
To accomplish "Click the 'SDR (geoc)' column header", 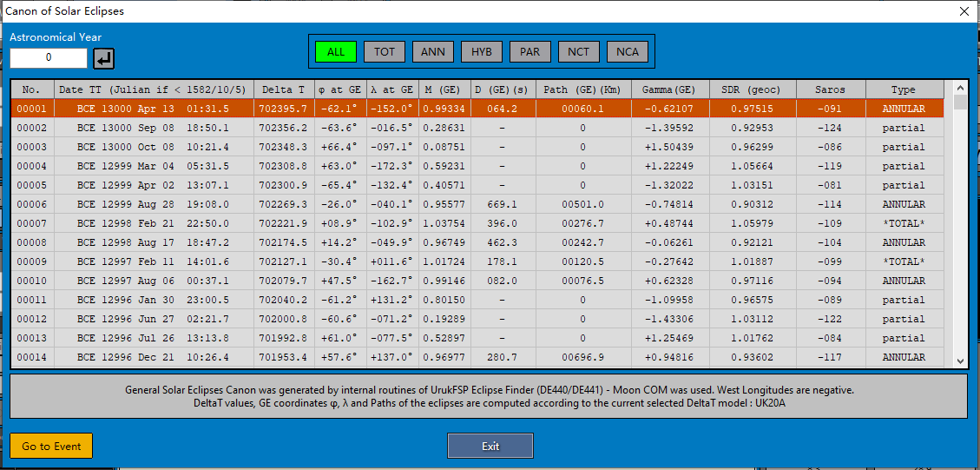I will point(754,89).
